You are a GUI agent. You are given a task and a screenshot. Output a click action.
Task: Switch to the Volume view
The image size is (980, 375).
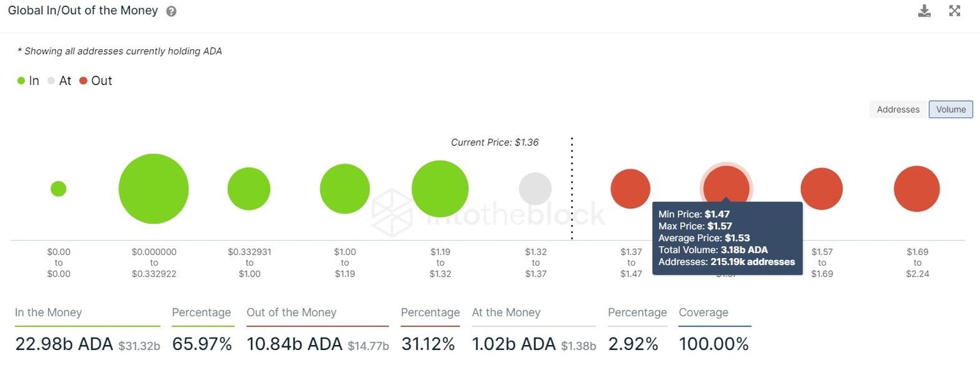[951, 109]
